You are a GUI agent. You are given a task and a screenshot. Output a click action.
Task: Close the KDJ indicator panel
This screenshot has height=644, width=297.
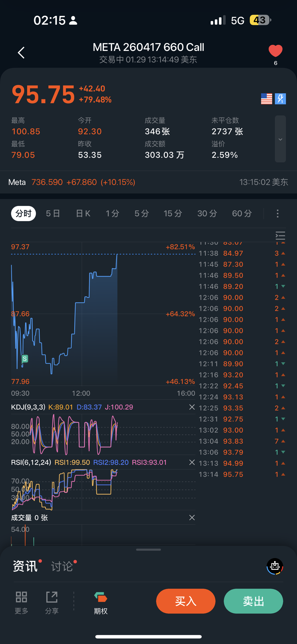click(x=192, y=407)
